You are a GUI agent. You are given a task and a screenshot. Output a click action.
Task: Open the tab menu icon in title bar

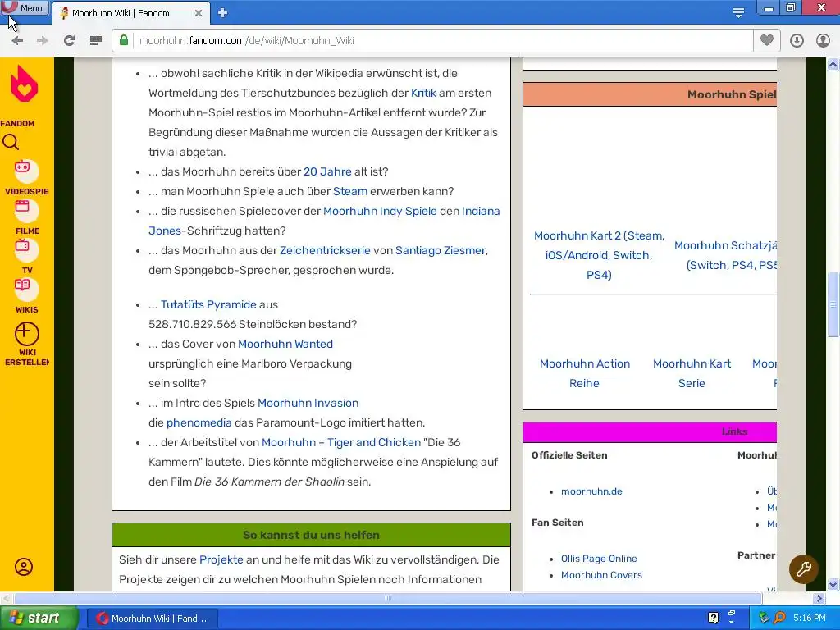click(x=738, y=13)
